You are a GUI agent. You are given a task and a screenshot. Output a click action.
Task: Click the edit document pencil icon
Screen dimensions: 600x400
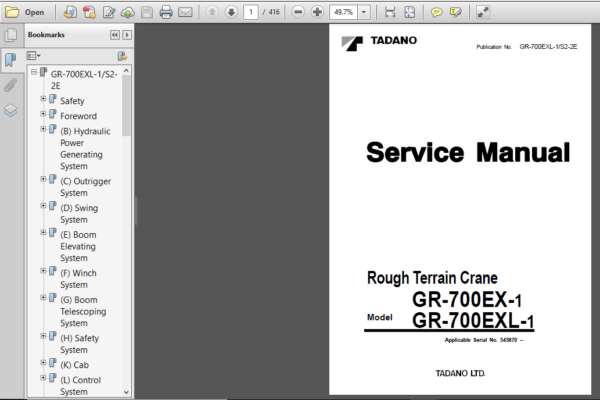[109, 12]
